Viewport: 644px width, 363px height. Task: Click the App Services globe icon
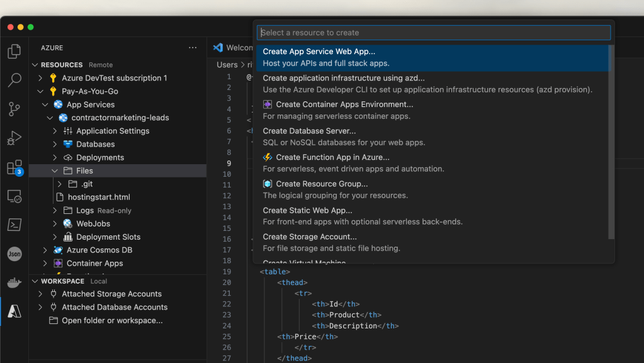[x=59, y=104]
